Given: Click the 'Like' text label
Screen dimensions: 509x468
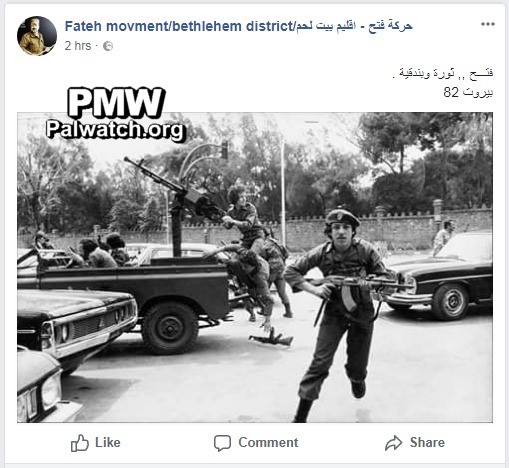Looking at the screenshot, I should (x=108, y=443).
